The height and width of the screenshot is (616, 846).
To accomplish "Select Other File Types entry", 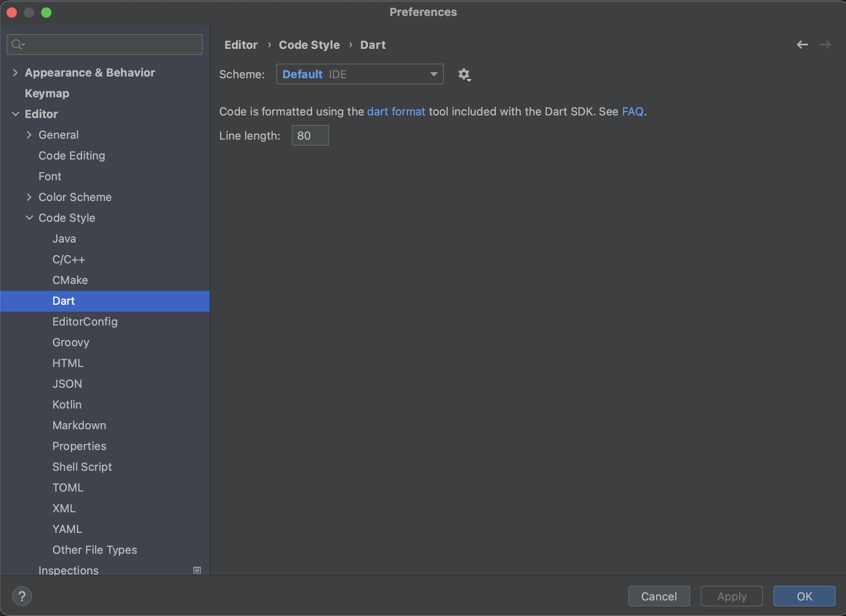I will 94,550.
